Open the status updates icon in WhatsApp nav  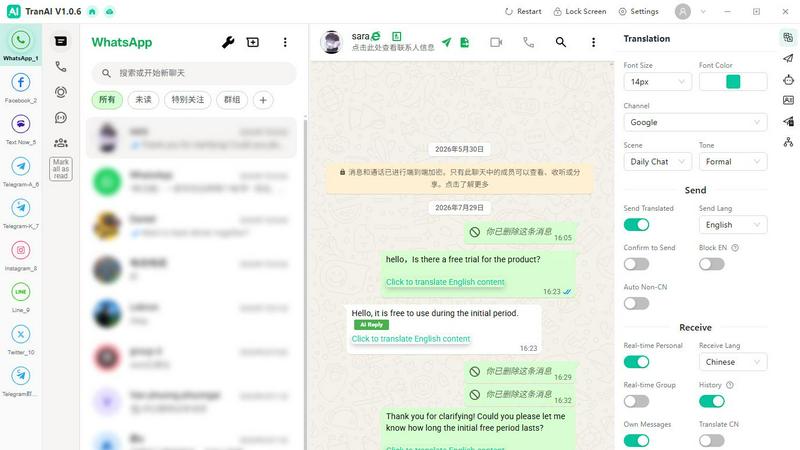point(61,92)
